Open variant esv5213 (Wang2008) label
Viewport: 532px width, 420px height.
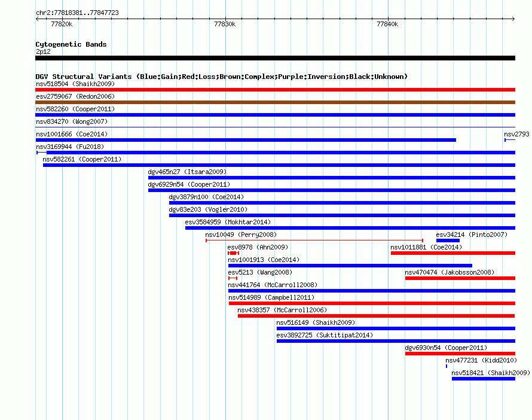pyautogui.click(x=260, y=272)
